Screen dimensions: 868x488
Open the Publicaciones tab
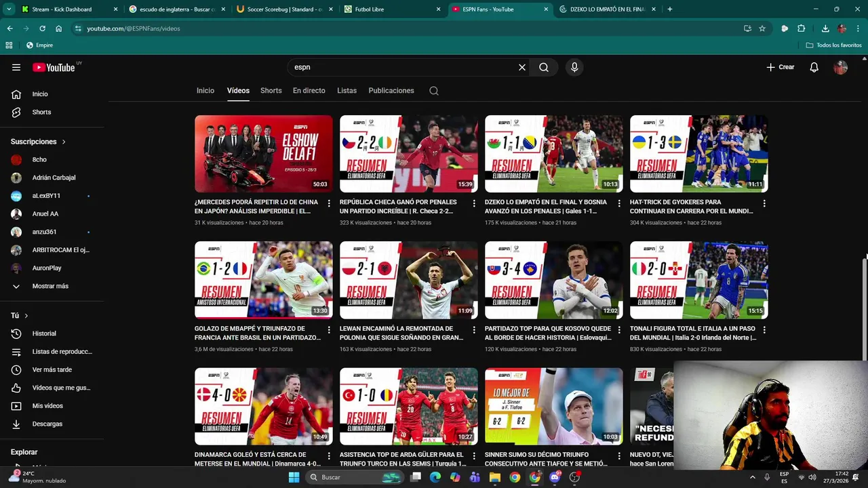[x=391, y=91]
